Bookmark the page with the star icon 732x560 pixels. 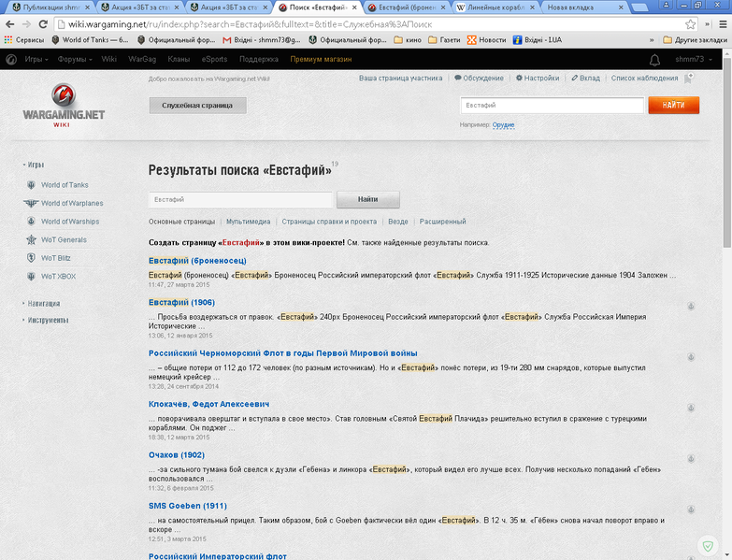[691, 24]
